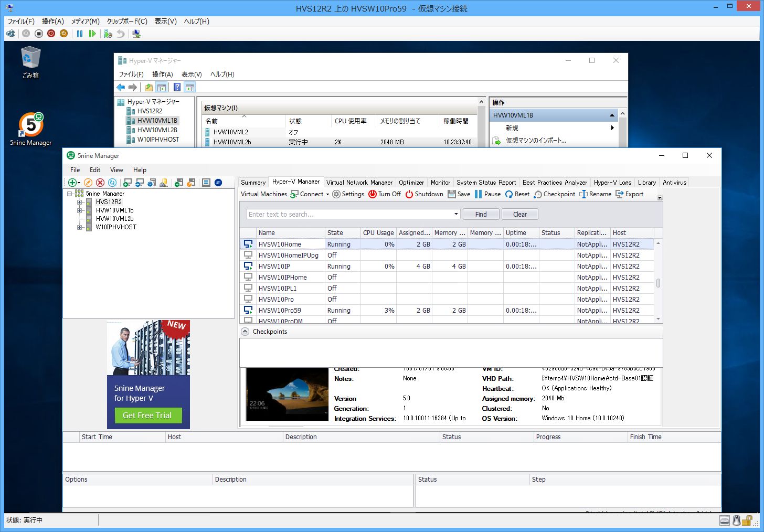
Task: Switch to the Summary tab
Action: tap(253, 183)
